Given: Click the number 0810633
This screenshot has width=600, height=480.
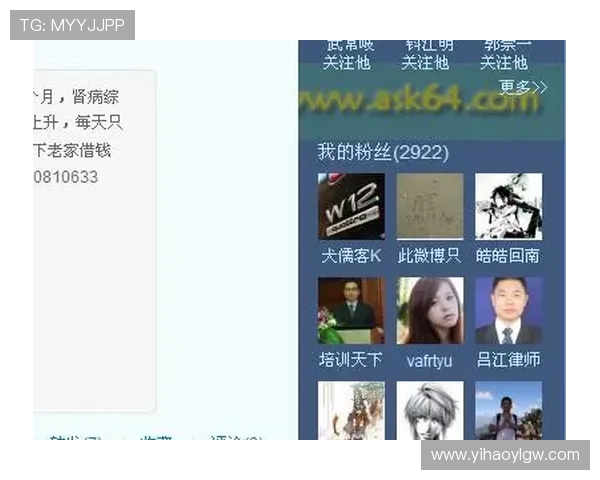Looking at the screenshot, I should tap(65, 177).
